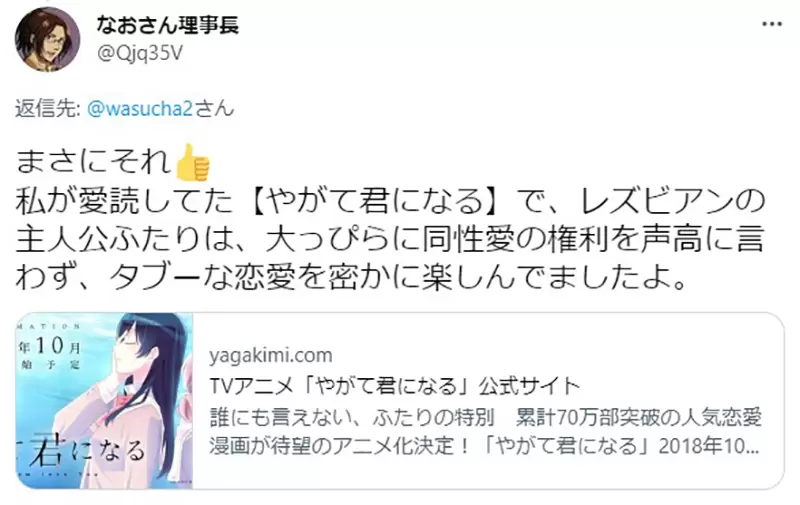The width and height of the screenshot is (800, 505).
Task: Open TVアニメ「やがて君になる」公式サイト card title
Action: point(395,386)
